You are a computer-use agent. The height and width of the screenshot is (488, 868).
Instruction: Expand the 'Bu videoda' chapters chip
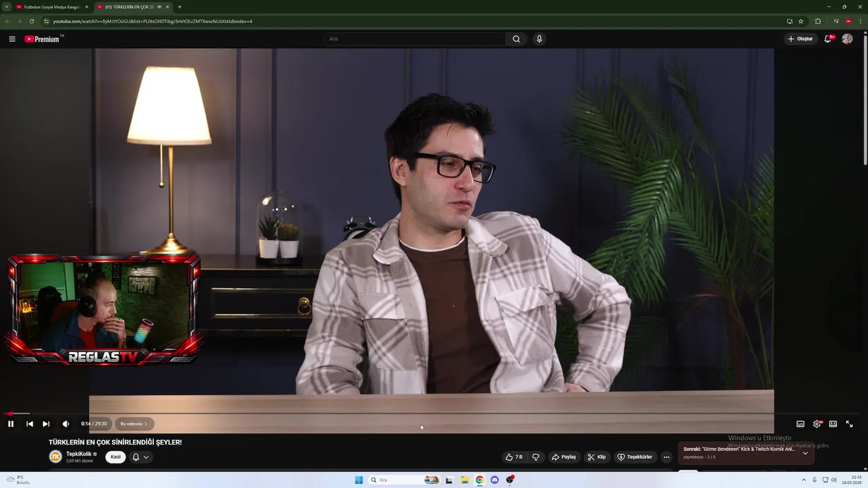point(134,424)
